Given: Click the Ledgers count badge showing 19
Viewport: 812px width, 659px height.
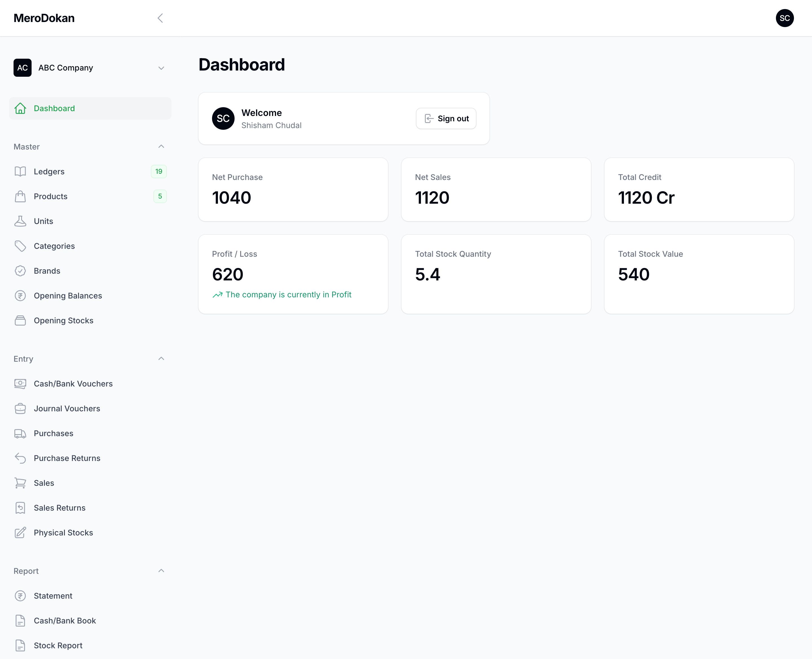Looking at the screenshot, I should [x=159, y=172].
